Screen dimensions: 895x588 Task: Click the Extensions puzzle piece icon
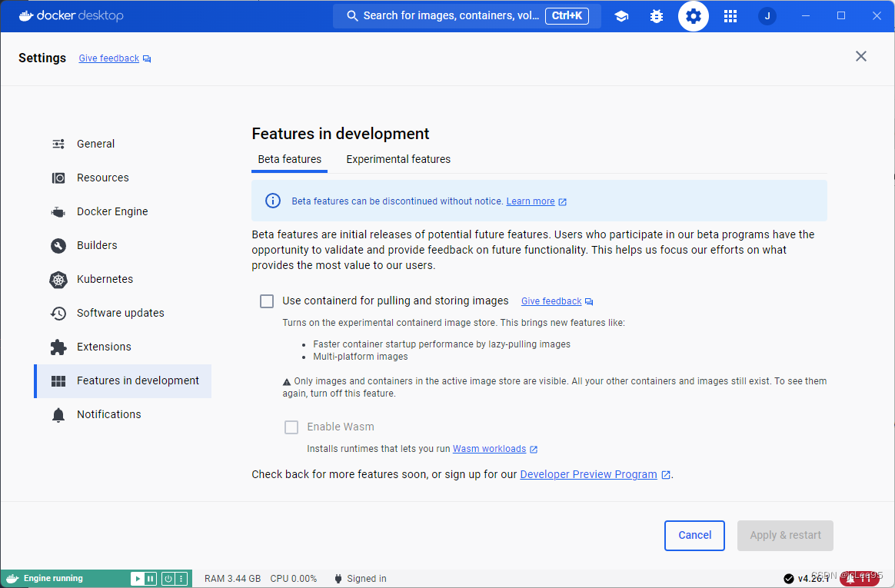pyautogui.click(x=58, y=347)
